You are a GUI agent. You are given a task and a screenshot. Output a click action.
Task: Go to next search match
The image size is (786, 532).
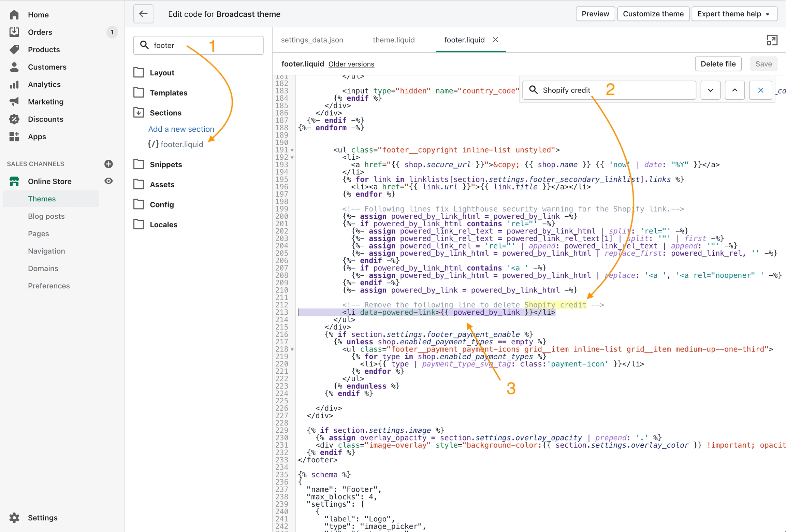(x=710, y=90)
